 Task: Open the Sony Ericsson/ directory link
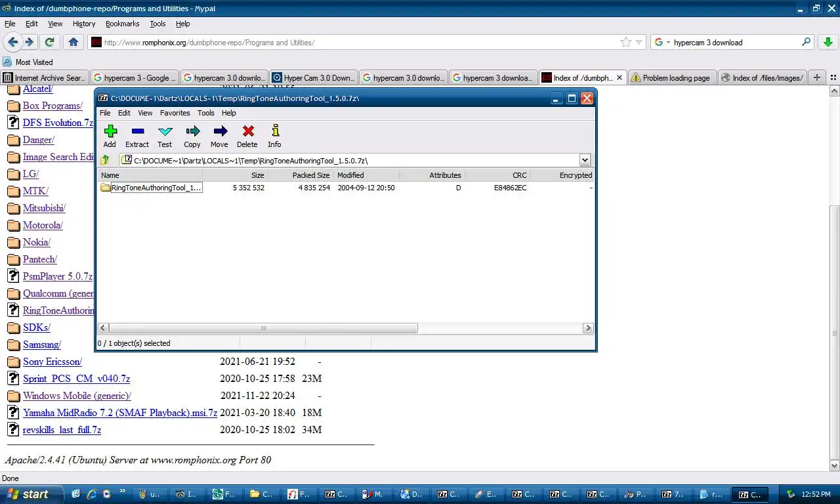(x=52, y=362)
